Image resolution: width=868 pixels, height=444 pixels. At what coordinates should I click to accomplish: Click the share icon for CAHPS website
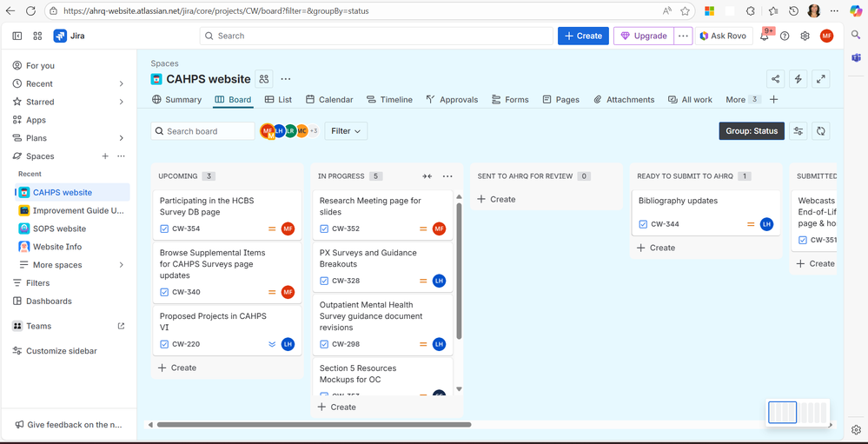point(776,79)
